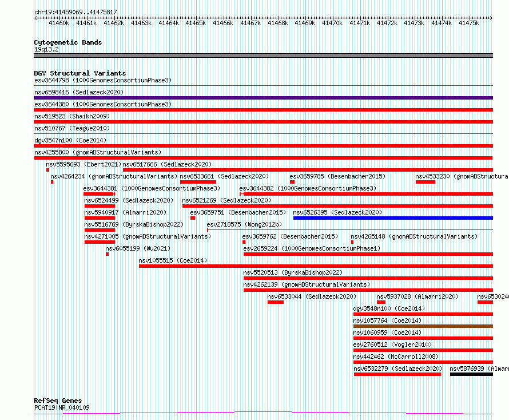Select esv2659224 1000Genomes Phase1 label

pyautogui.click(x=312, y=248)
